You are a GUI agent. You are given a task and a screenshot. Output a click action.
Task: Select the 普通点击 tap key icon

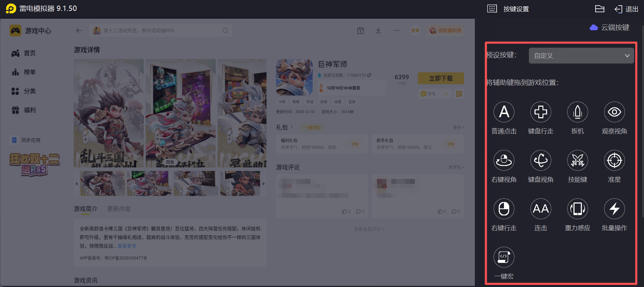click(504, 112)
